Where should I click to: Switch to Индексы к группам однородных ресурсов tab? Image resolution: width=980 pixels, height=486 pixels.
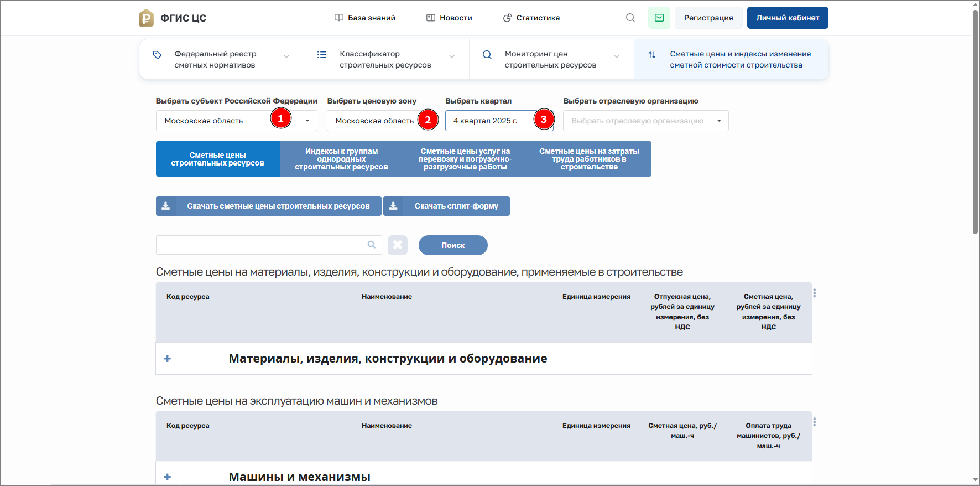342,159
